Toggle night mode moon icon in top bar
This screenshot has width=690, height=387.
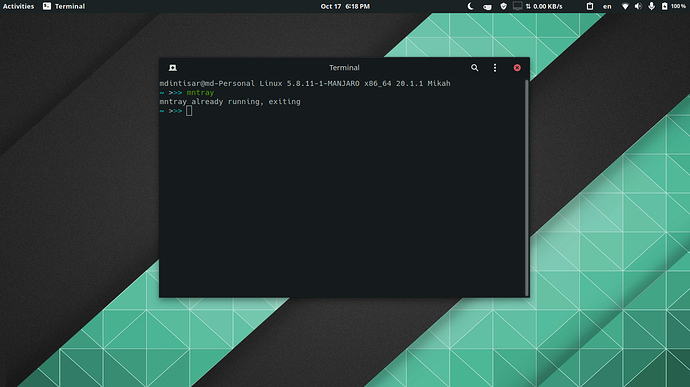pyautogui.click(x=470, y=6)
